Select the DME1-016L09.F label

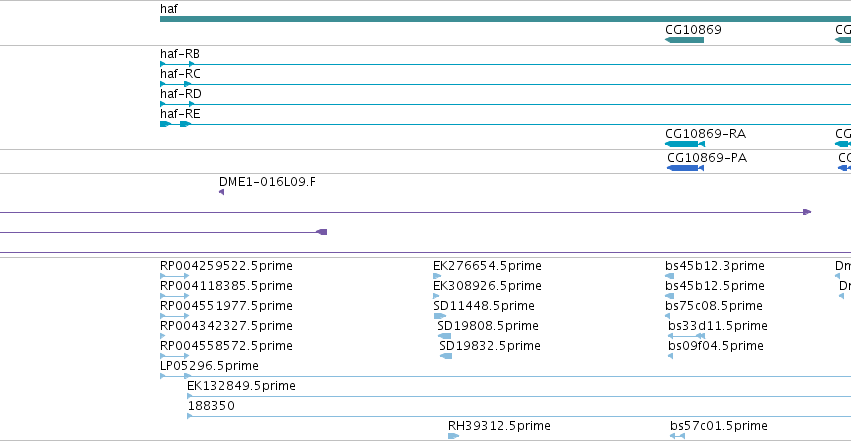pos(267,182)
